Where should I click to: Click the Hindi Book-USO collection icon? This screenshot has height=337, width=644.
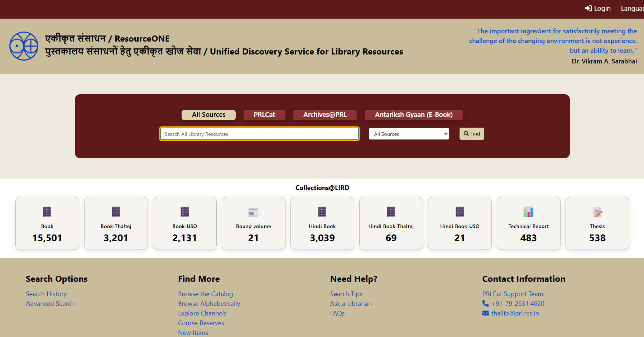[x=460, y=212]
